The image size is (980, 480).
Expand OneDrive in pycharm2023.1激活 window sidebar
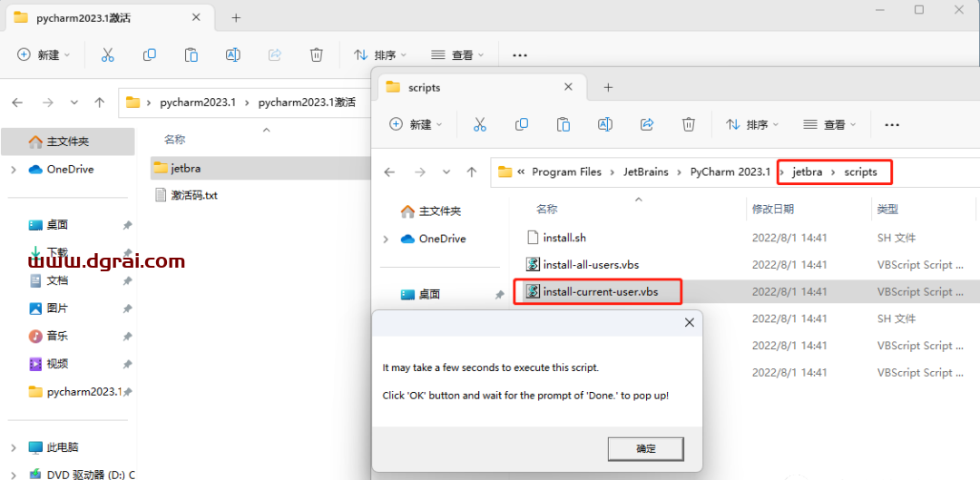pos(13,170)
